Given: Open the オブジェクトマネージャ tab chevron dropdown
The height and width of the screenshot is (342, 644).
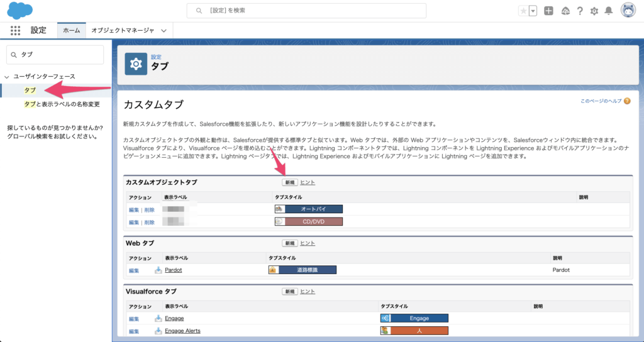Looking at the screenshot, I should (164, 31).
